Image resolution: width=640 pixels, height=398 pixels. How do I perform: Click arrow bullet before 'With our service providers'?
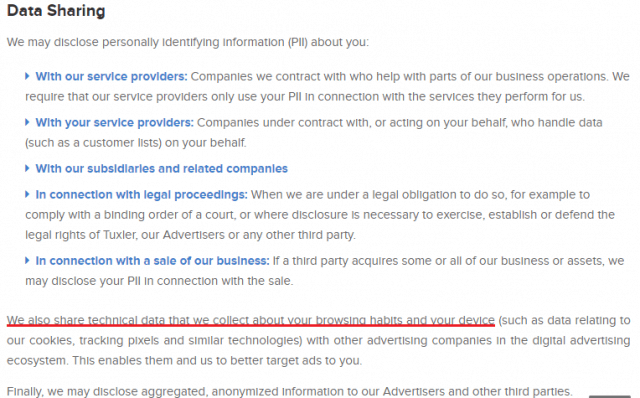tap(27, 76)
